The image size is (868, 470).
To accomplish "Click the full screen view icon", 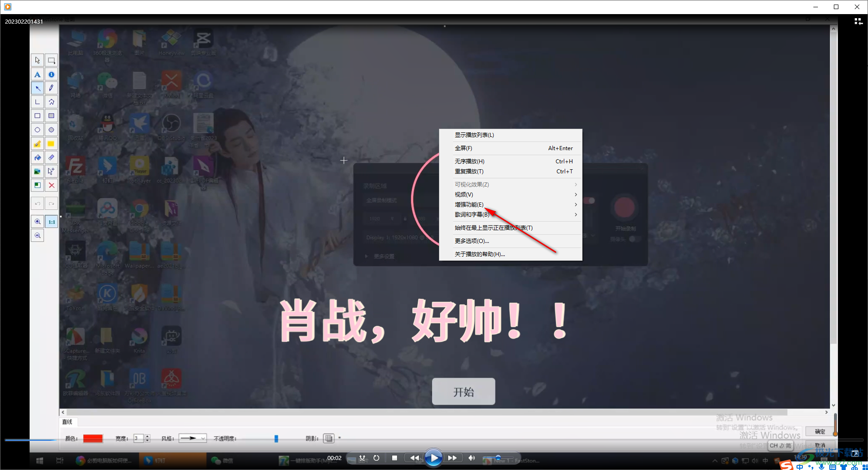I will click(x=855, y=454).
